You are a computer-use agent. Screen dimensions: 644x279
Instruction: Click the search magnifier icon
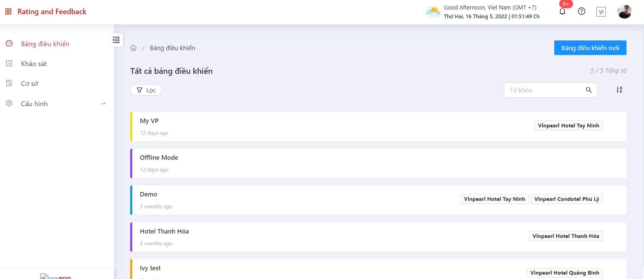tap(589, 90)
